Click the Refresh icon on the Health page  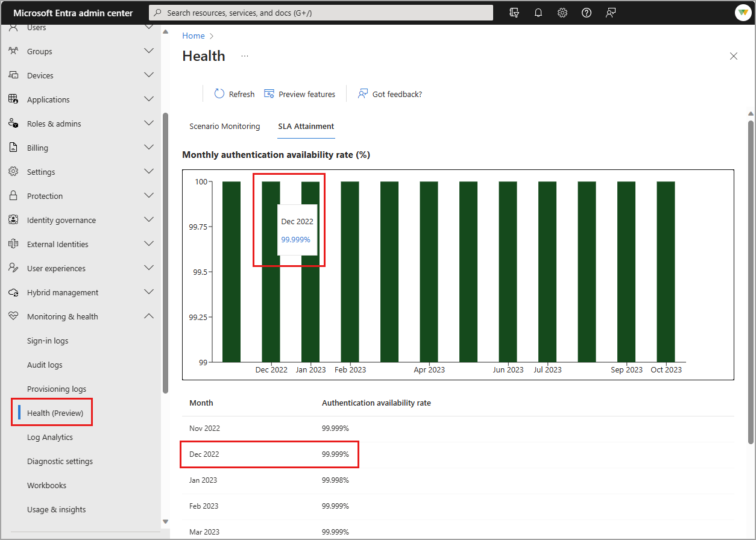219,93
